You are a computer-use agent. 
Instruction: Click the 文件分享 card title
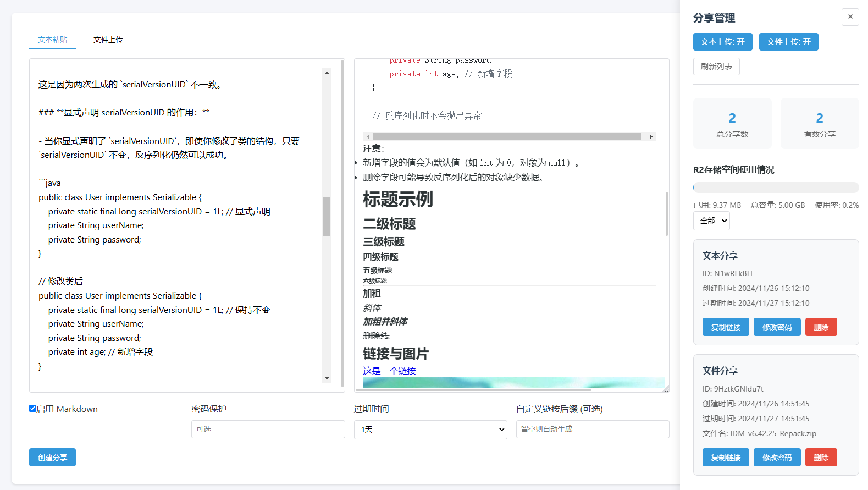point(720,371)
